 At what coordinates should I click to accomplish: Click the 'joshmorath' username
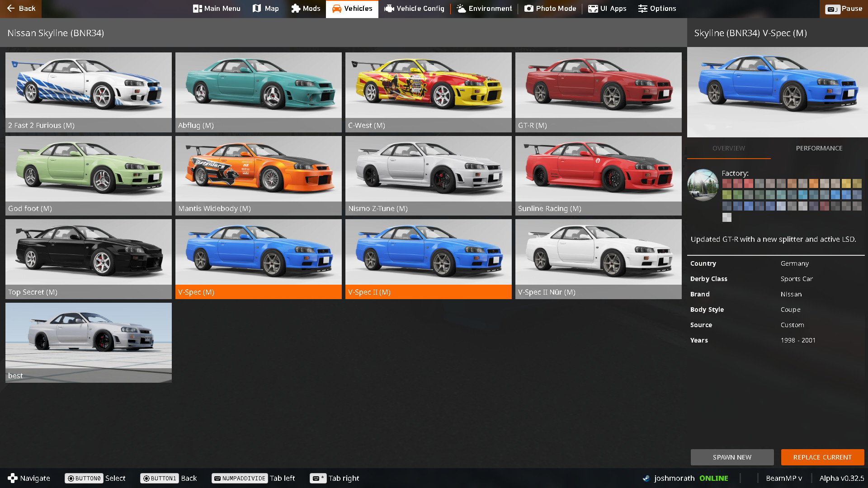coord(675,478)
